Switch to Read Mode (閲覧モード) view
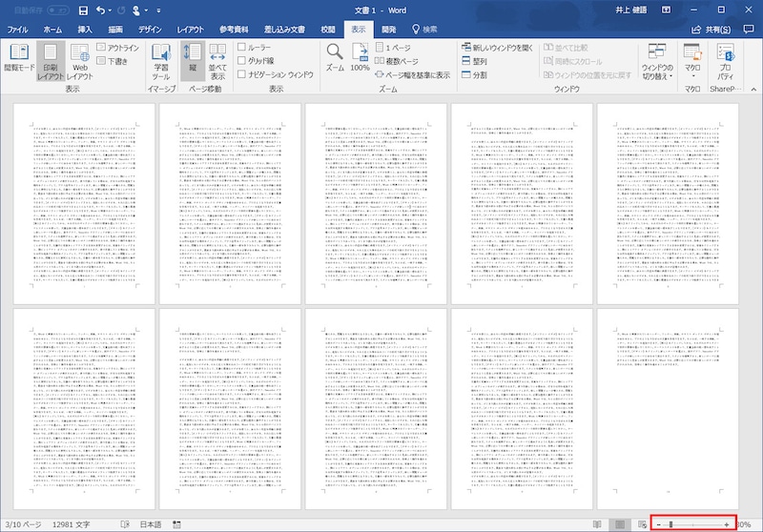Screen dimensions: 763x532 click(19, 60)
